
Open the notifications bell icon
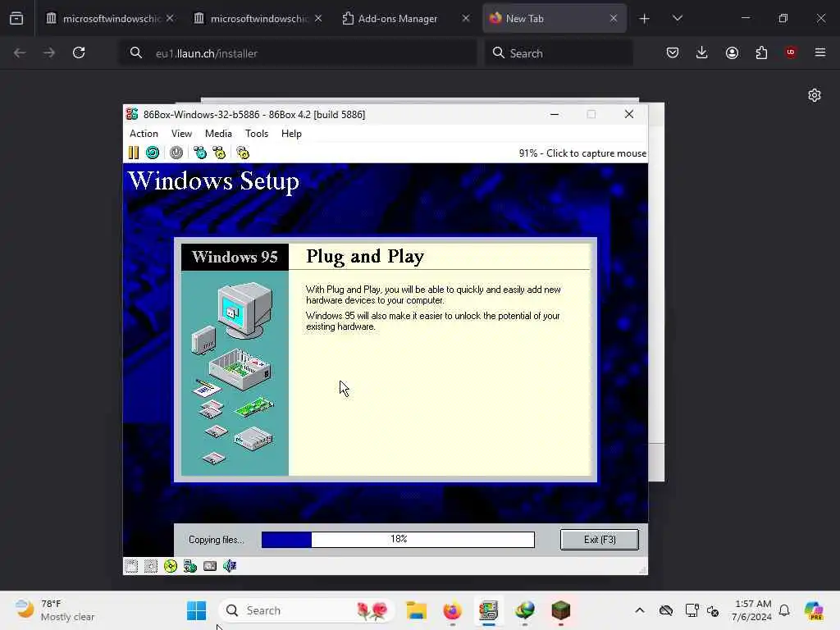tap(784, 610)
